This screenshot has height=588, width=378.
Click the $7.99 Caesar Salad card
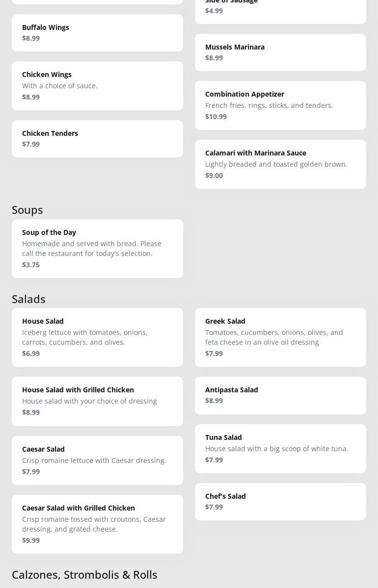coord(97,460)
